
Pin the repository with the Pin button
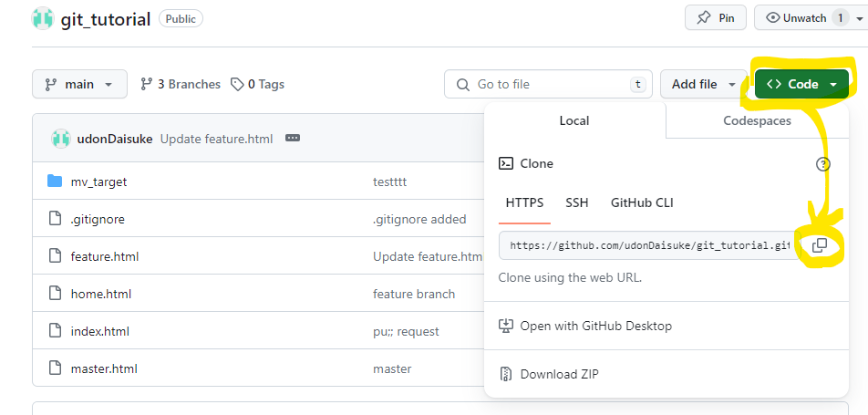(716, 17)
